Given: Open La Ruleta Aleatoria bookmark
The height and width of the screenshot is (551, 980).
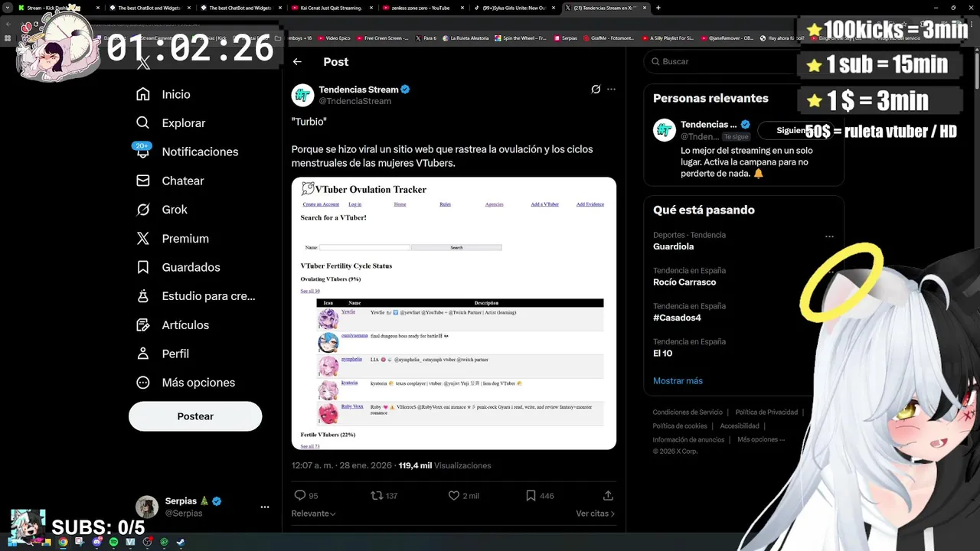Looking at the screenshot, I should (465, 37).
